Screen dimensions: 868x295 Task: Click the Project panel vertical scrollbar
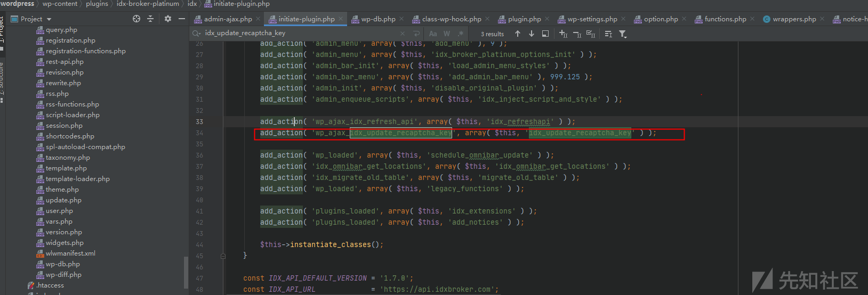pos(186,272)
